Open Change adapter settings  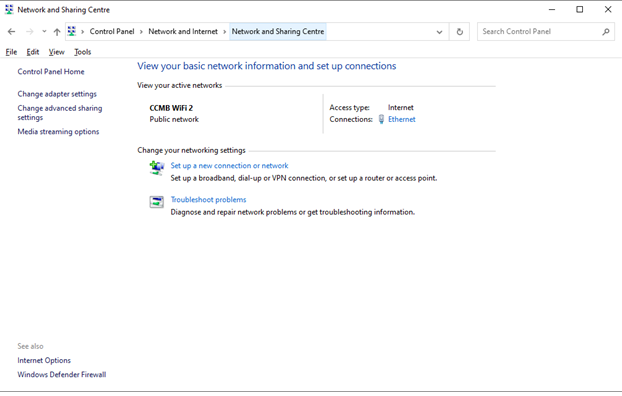tap(57, 94)
